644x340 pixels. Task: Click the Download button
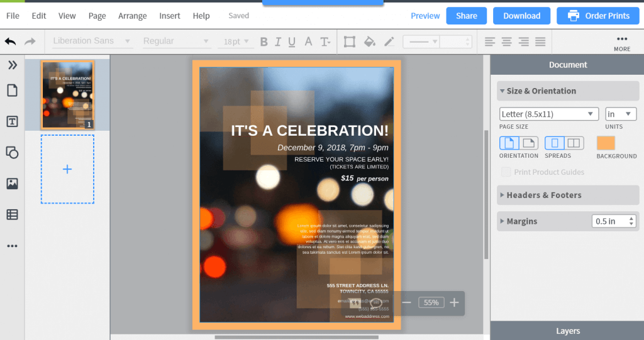click(x=521, y=16)
